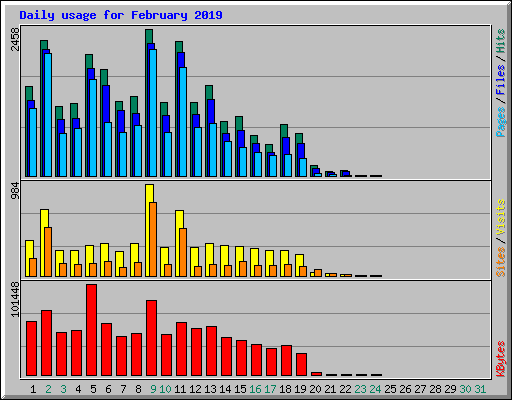Click day 20 on the x-axis
Viewport: 512px width, 400px height.
tap(315, 389)
